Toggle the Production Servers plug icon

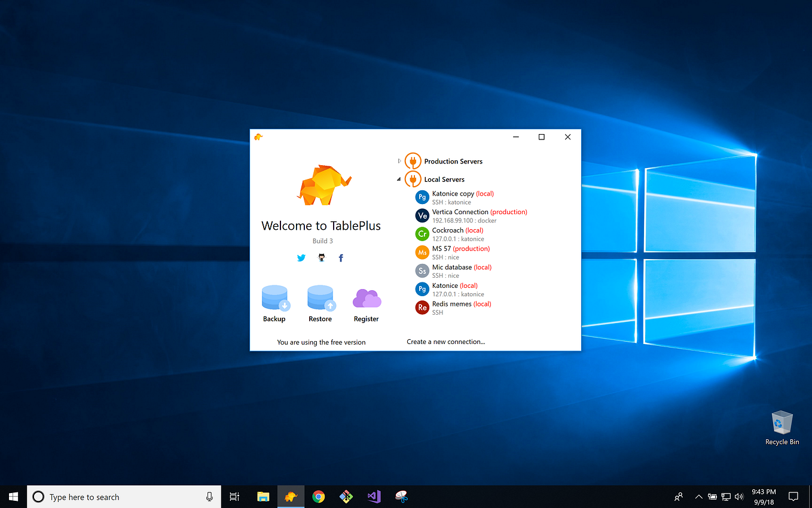point(413,160)
